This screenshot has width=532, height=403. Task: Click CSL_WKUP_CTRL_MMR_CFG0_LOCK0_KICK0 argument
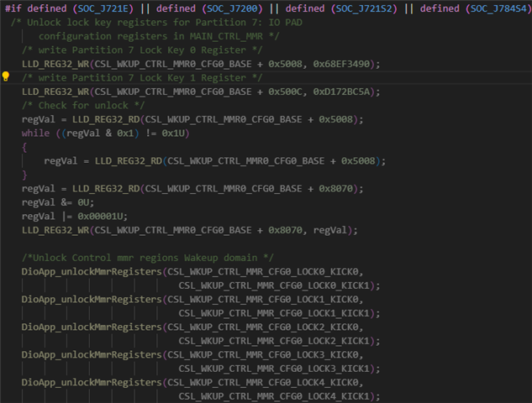click(262, 272)
